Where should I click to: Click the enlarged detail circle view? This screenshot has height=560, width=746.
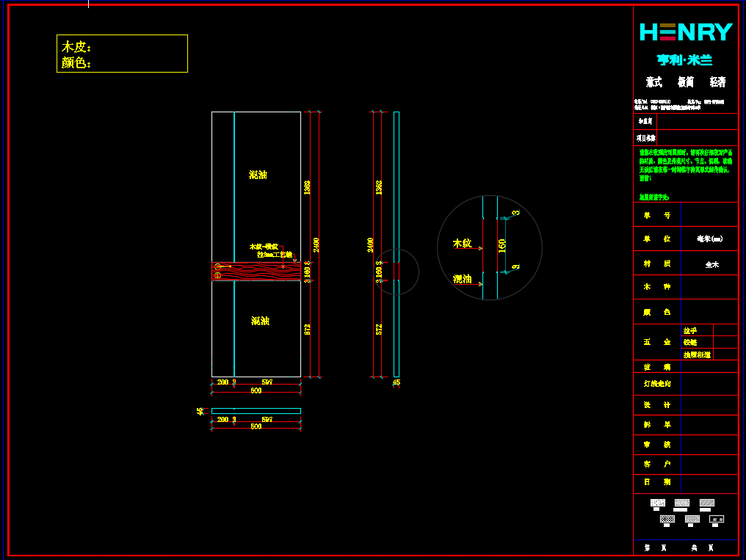pos(489,247)
